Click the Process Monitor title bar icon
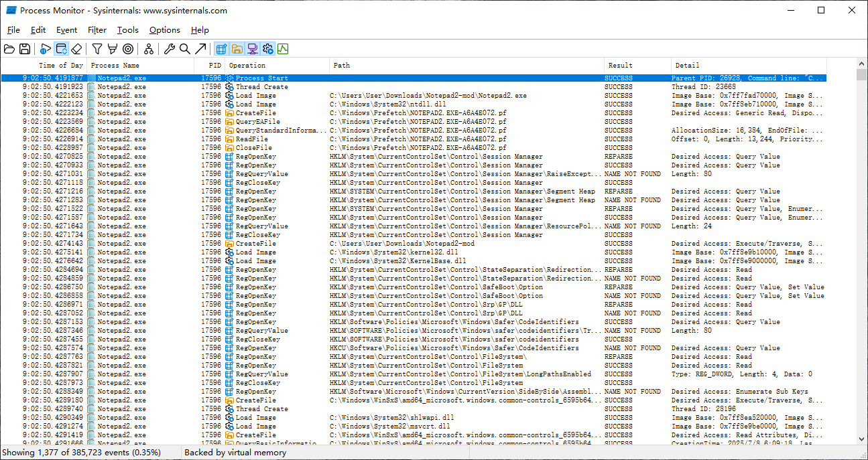Screen dimensions: 868x460 click(x=11, y=11)
